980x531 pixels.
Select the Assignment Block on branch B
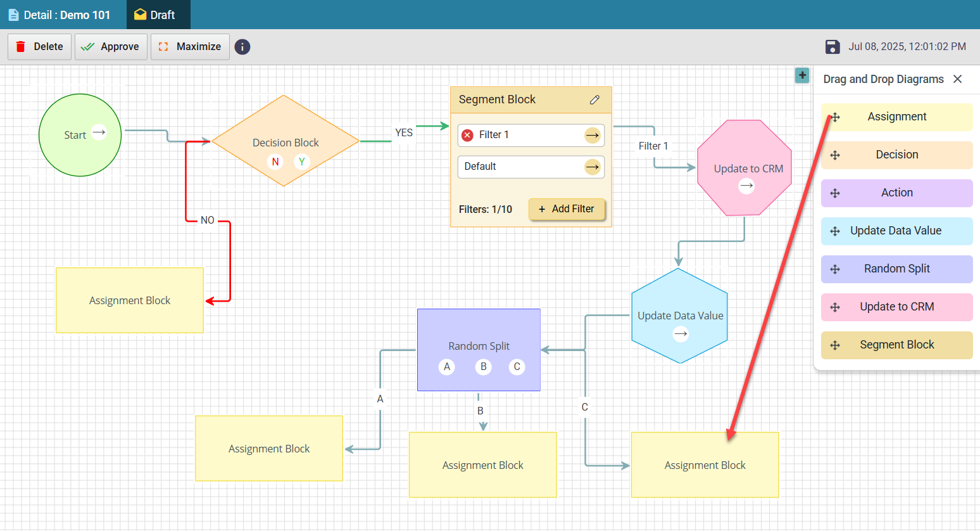coord(483,465)
